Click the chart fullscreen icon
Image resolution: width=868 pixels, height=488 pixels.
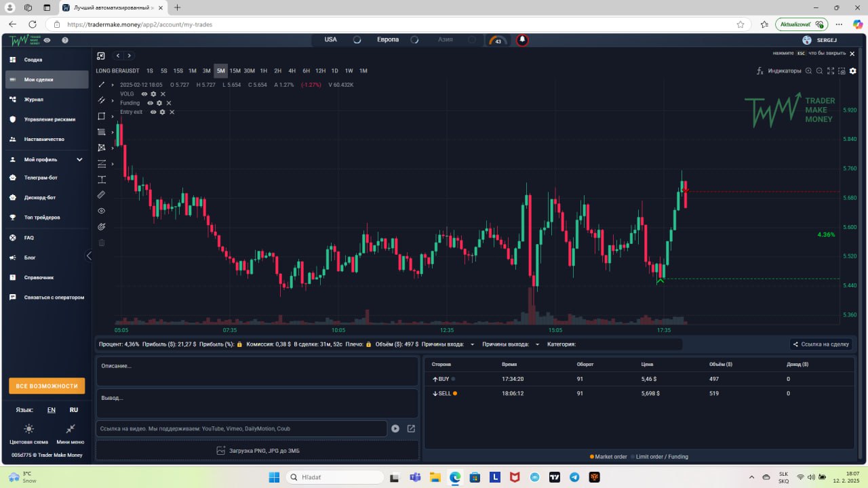pyautogui.click(x=831, y=70)
